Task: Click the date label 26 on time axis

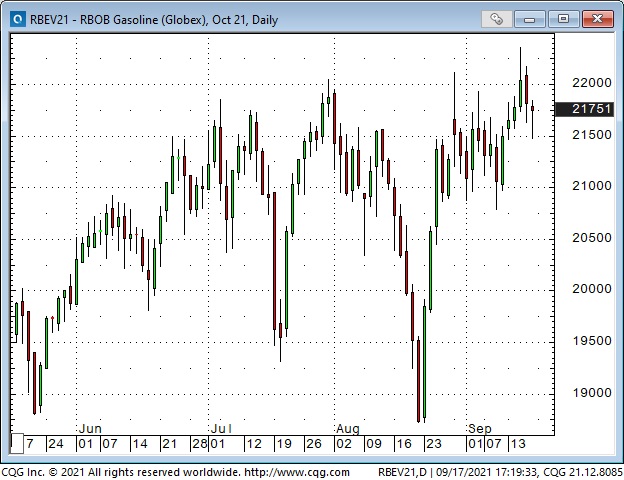Action: (x=314, y=443)
